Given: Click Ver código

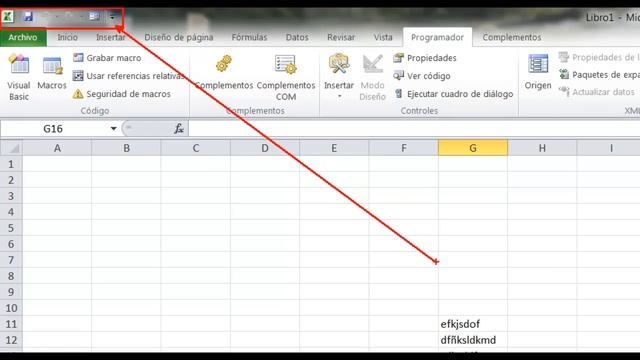Looking at the screenshot, I should point(422,76).
